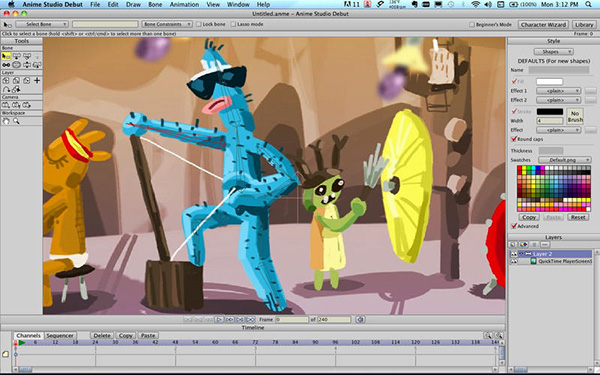Screen dimensions: 600x375
Task: Choose the Translate Layer tool
Action: click(x=6, y=81)
